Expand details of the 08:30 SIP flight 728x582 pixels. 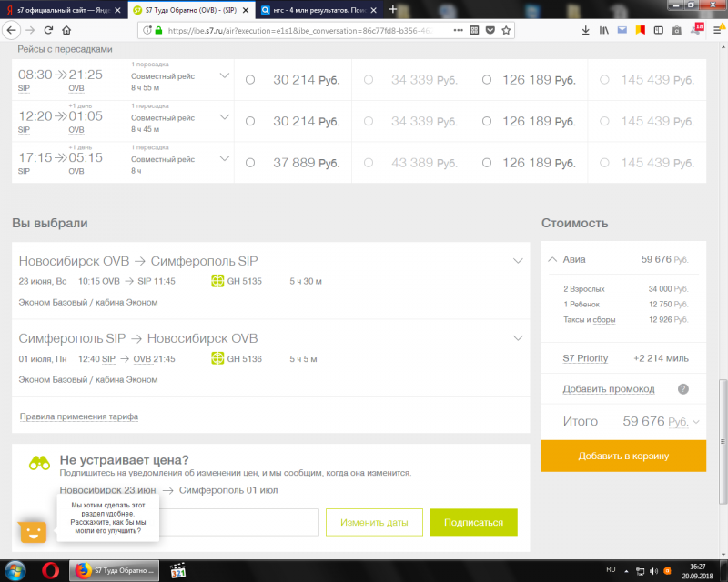[224, 75]
